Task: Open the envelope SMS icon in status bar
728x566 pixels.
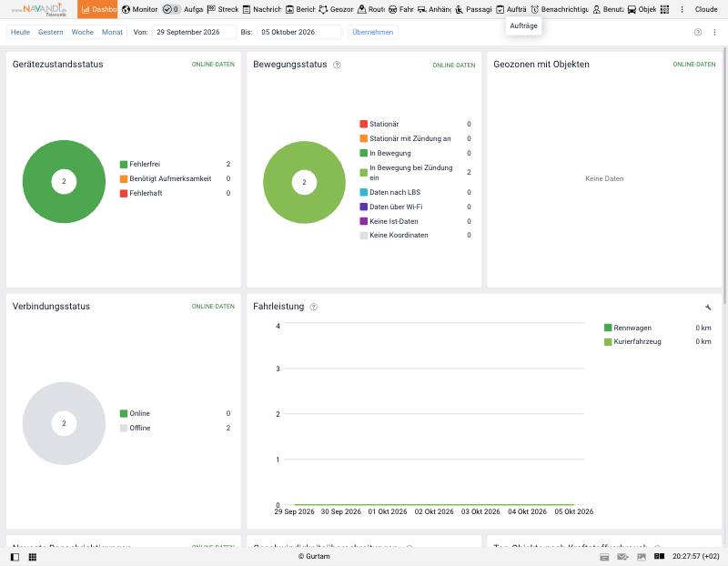Action: 622,557
